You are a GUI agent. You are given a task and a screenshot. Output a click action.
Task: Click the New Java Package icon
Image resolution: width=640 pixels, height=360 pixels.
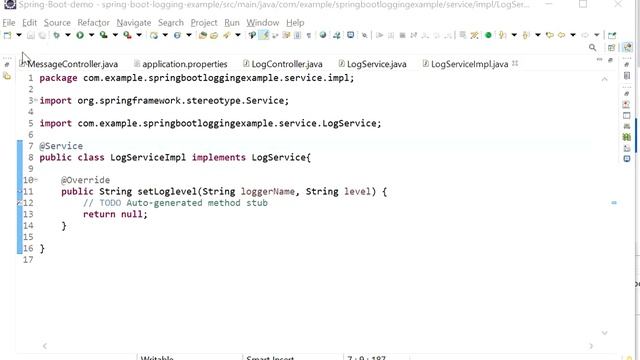(x=154, y=36)
